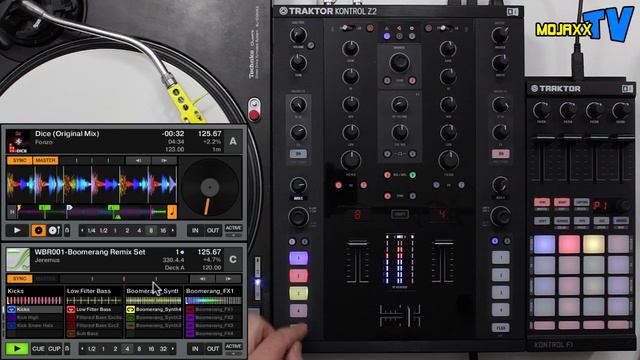
Task: Set loop IN point on Deck C
Action: 195,349
